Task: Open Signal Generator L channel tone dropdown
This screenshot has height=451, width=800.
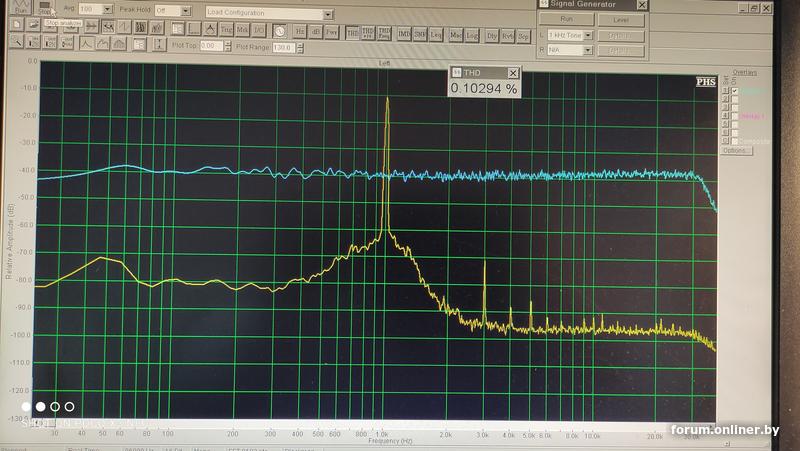Action: pos(588,35)
